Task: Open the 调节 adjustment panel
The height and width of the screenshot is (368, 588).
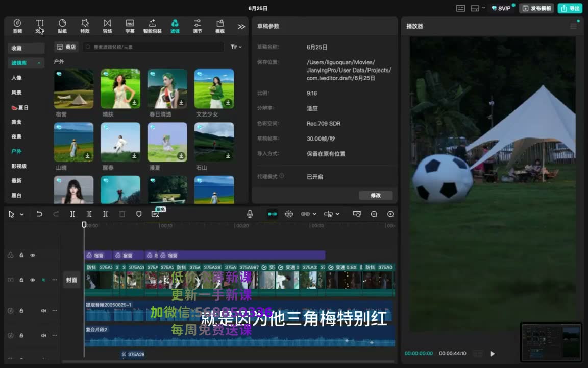Action: (197, 26)
